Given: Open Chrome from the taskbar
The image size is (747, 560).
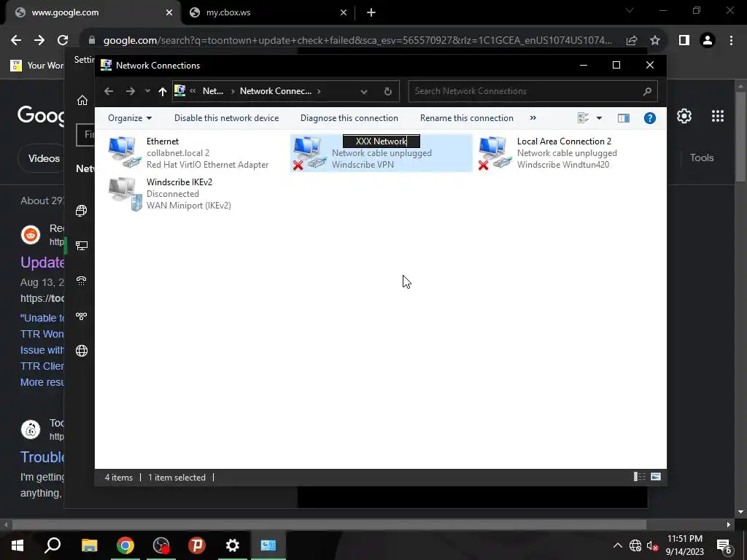Looking at the screenshot, I should point(125,545).
